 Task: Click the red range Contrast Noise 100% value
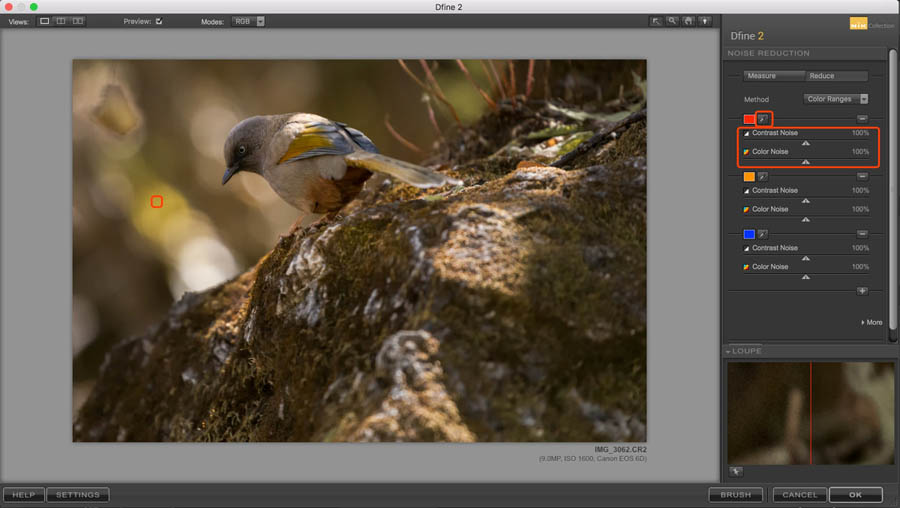pyautogui.click(x=860, y=133)
